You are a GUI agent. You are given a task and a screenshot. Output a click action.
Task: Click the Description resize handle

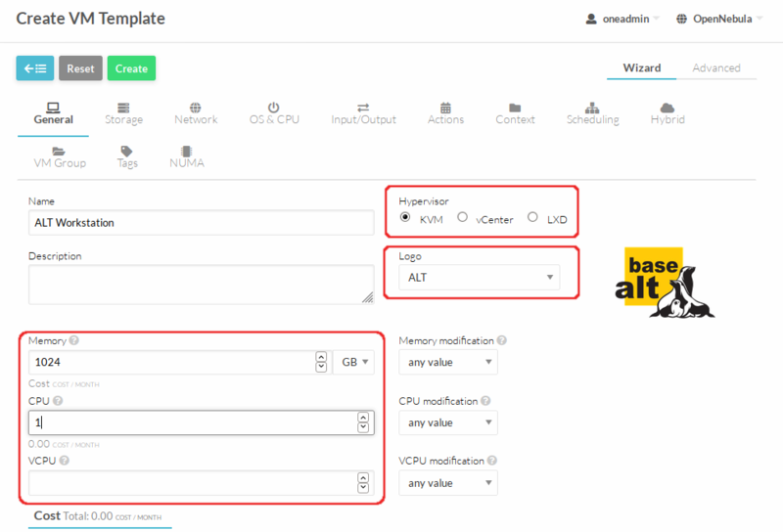coord(368,298)
